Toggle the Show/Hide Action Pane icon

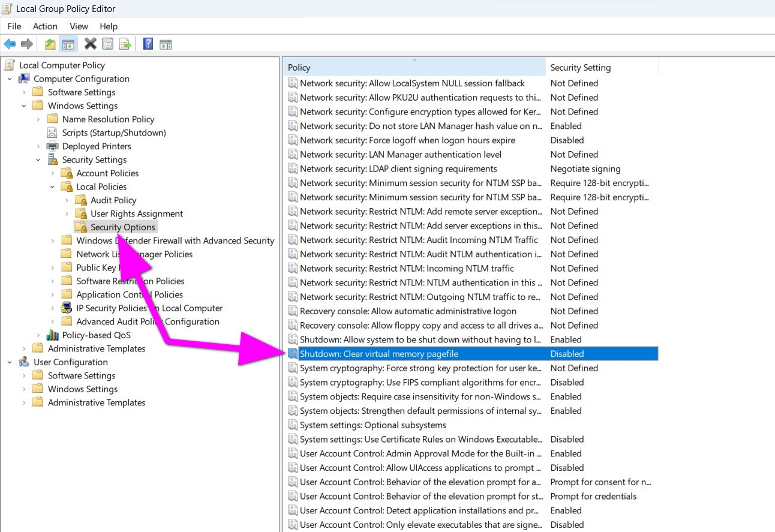166,44
